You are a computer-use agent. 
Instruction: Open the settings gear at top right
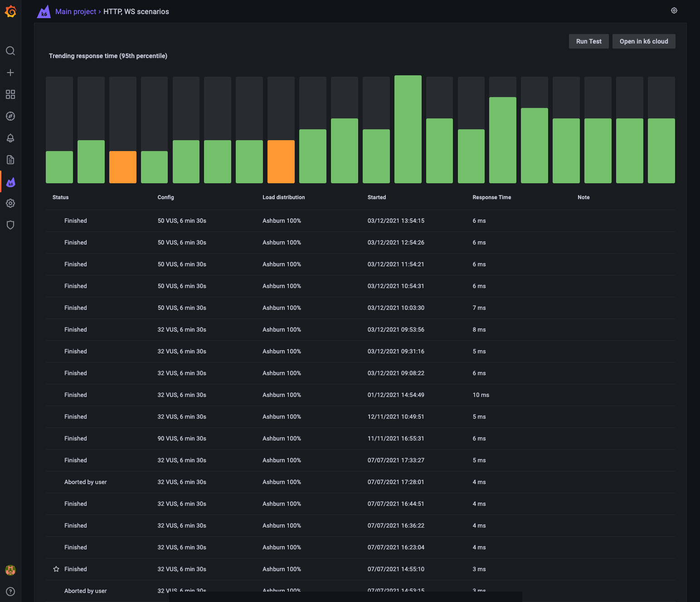674,10
